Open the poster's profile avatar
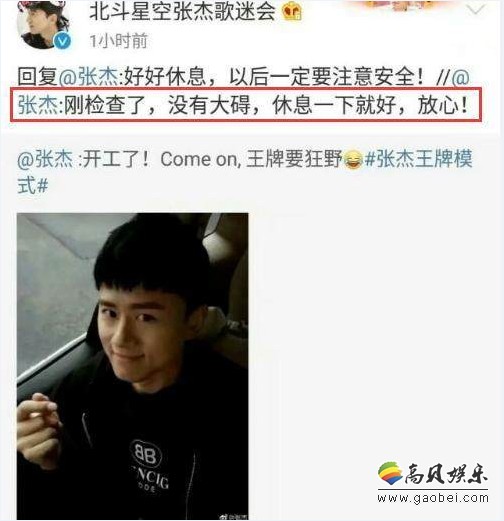504x521 pixels. tap(43, 24)
